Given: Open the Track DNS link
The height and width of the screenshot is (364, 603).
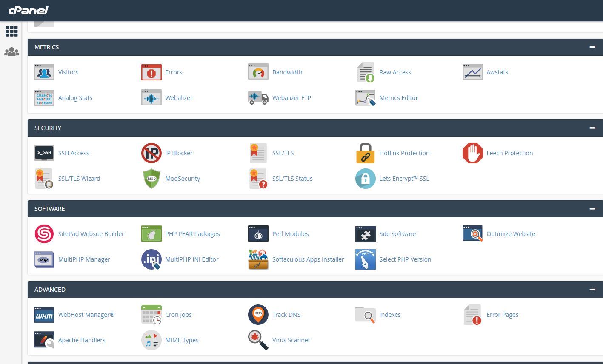Looking at the screenshot, I should point(286,314).
